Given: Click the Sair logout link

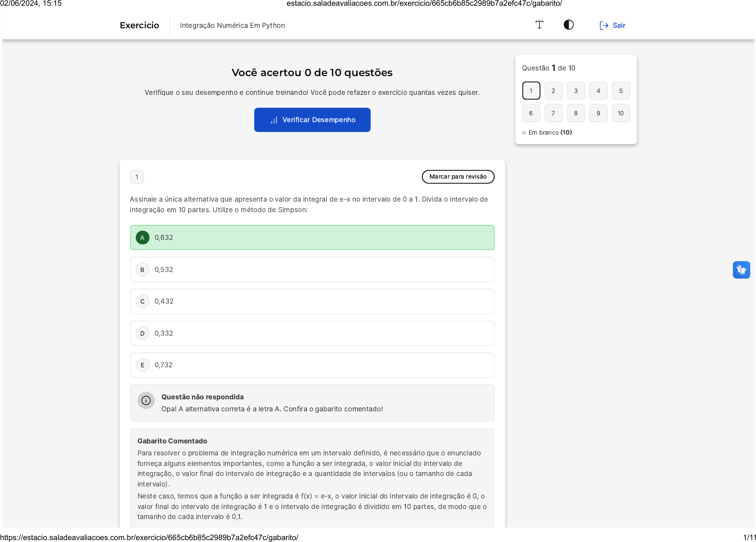Looking at the screenshot, I should [x=612, y=25].
